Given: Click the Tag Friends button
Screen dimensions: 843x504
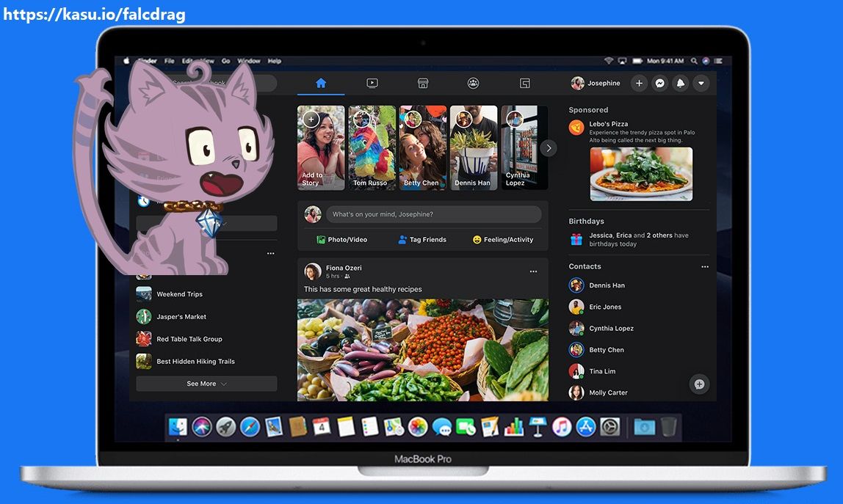Looking at the screenshot, I should pyautogui.click(x=422, y=240).
